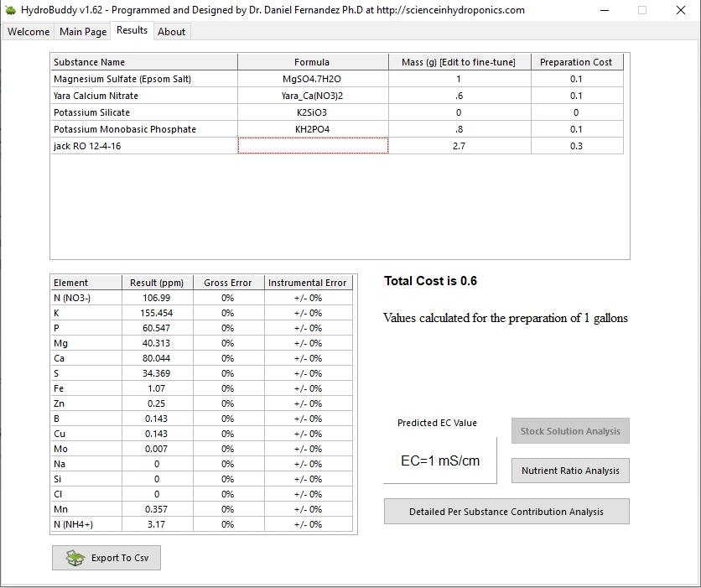701x588 pixels.
Task: Click the Substance Name column header
Action: 144,62
